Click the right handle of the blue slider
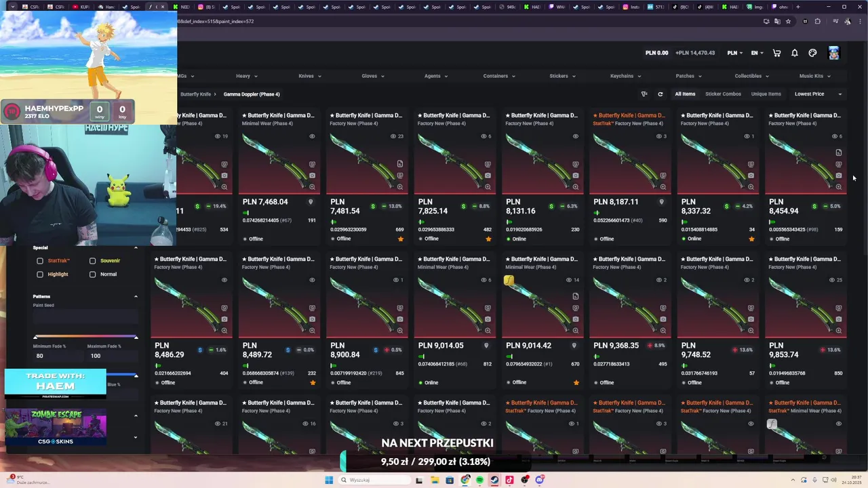 [136, 375]
